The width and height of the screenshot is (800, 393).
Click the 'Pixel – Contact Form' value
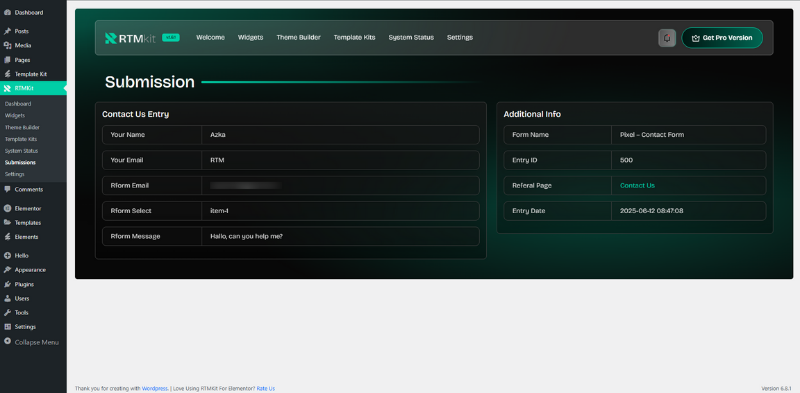pos(652,135)
